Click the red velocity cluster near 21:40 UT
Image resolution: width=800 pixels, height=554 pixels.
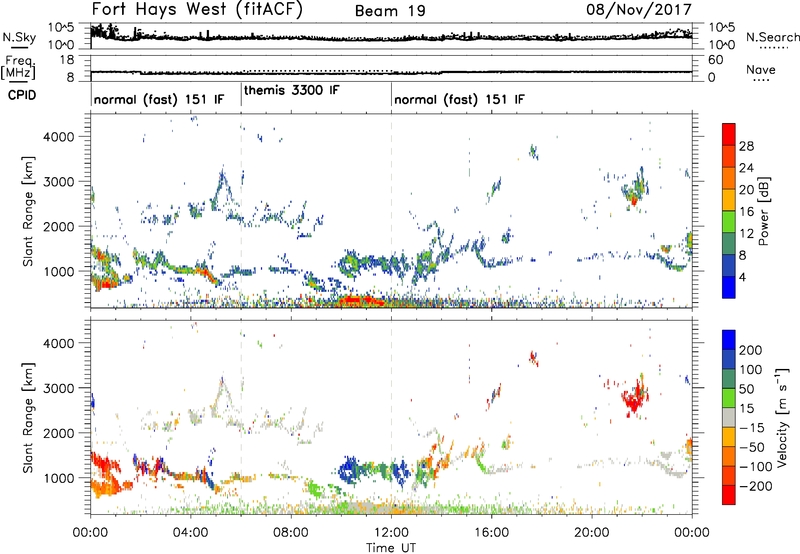coord(634,397)
